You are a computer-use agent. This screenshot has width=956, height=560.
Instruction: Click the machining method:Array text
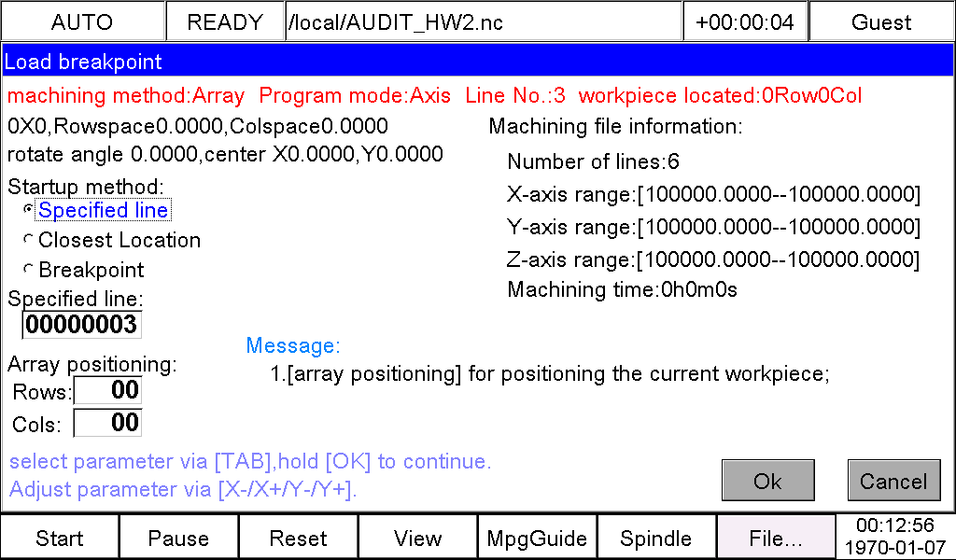point(126,96)
